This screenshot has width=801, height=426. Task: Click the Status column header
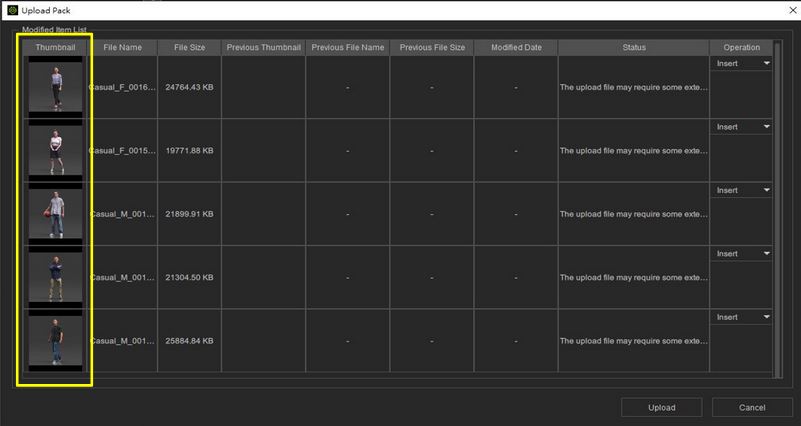pyautogui.click(x=634, y=48)
